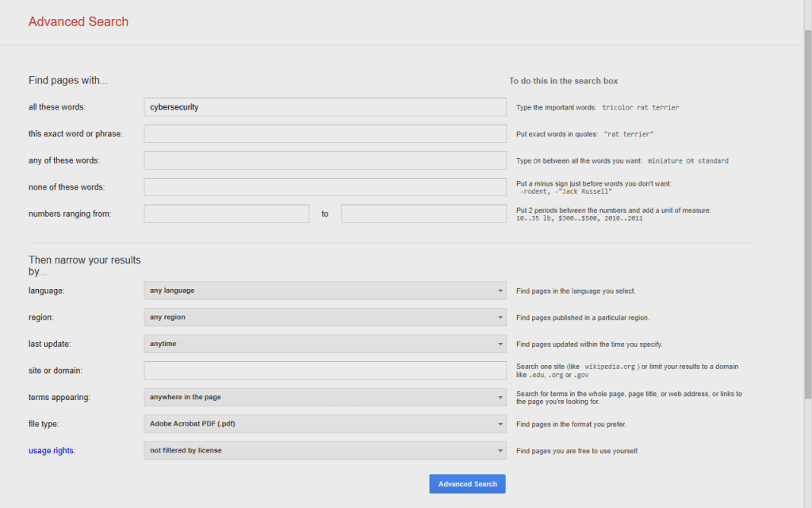
Task: Focus the 'any of these words' input
Action: tap(324, 160)
